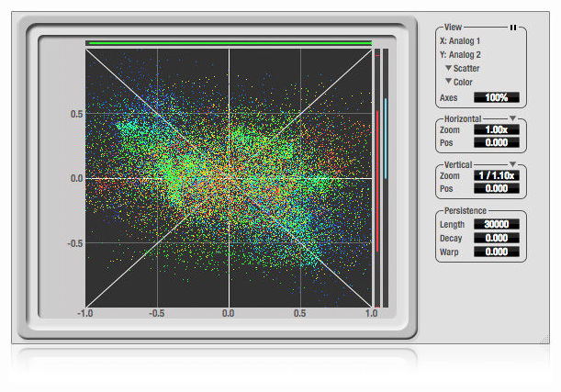
Task: Click the View section title
Action: point(453,28)
